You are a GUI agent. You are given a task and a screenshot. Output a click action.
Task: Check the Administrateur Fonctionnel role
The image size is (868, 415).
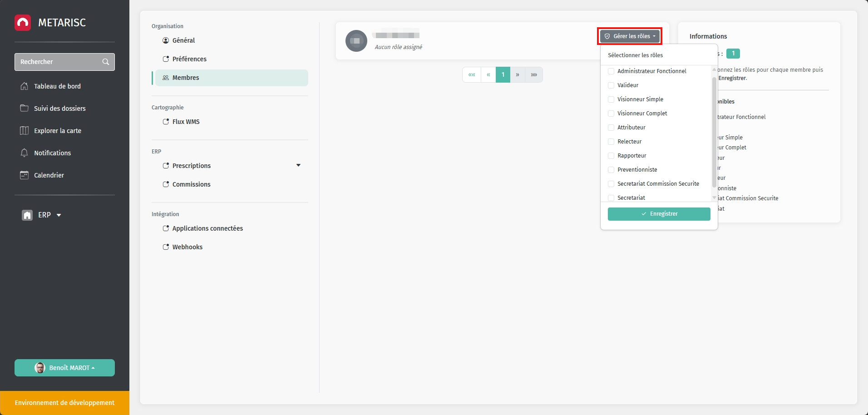pyautogui.click(x=611, y=71)
